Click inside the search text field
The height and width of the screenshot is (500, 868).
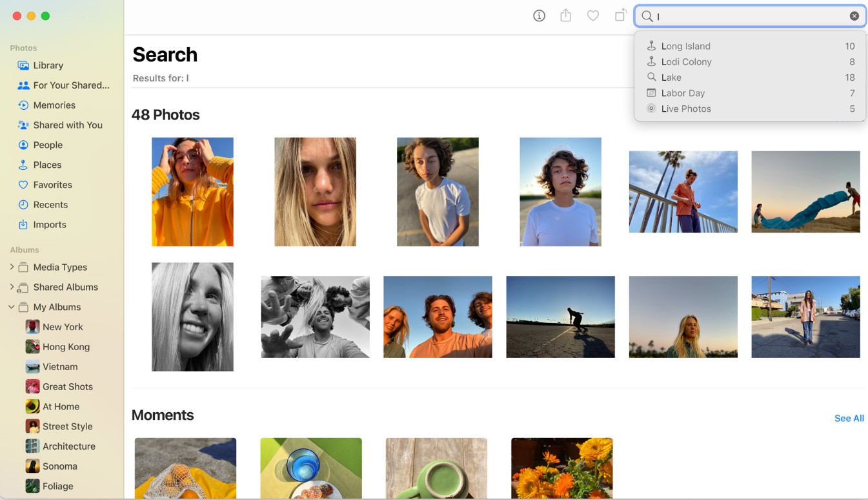click(x=749, y=16)
